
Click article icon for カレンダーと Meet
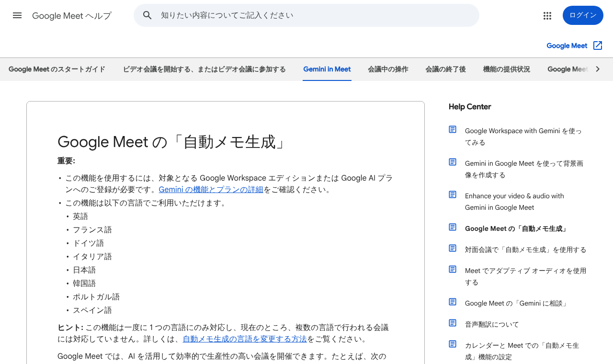(x=453, y=344)
